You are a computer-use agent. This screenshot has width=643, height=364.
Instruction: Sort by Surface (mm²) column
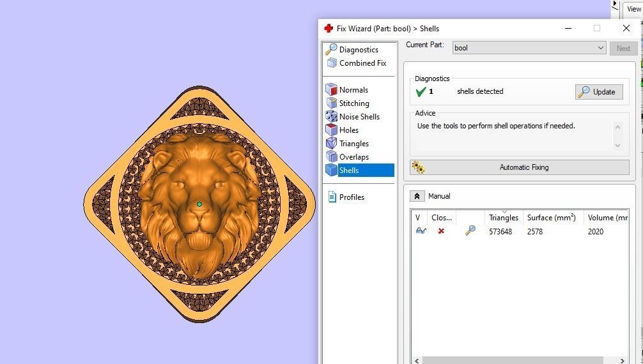pyautogui.click(x=551, y=218)
